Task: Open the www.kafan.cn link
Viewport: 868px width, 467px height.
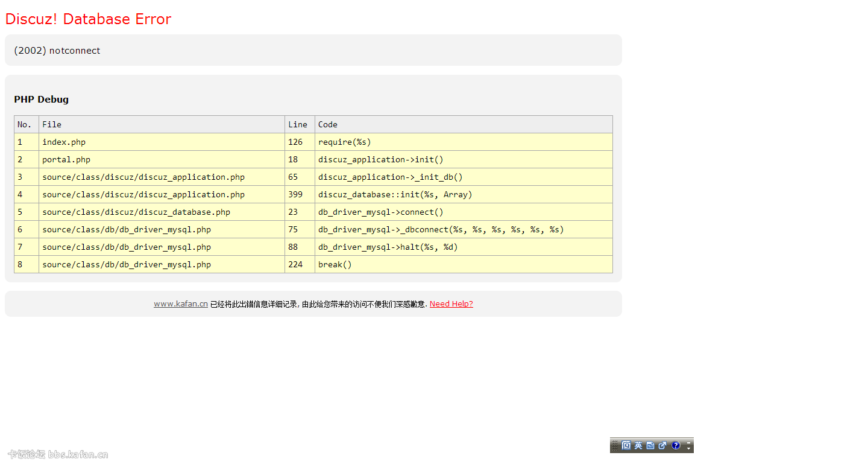Action: pos(181,304)
